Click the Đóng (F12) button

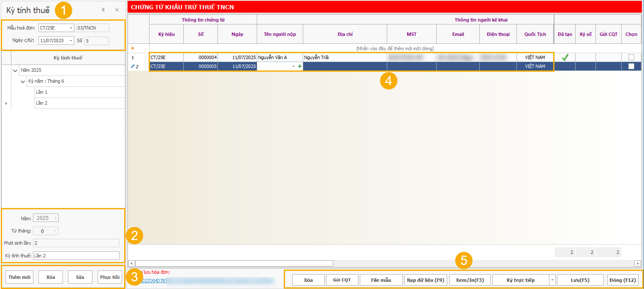tap(623, 280)
